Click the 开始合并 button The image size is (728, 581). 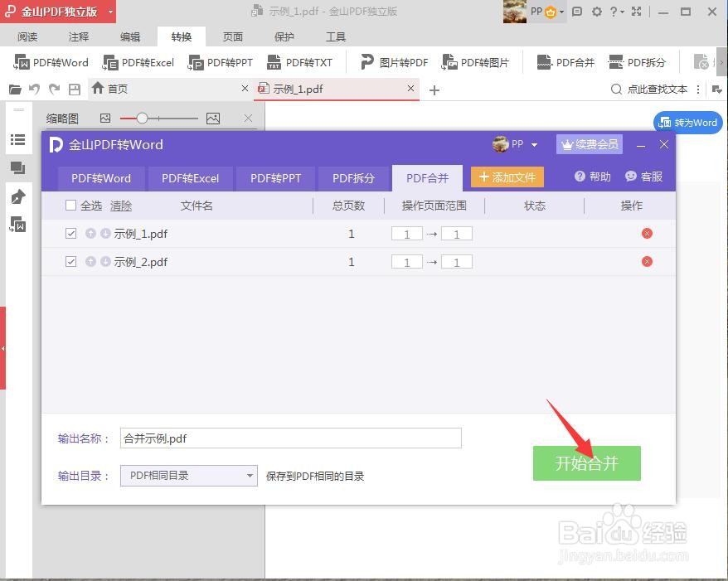(x=587, y=463)
